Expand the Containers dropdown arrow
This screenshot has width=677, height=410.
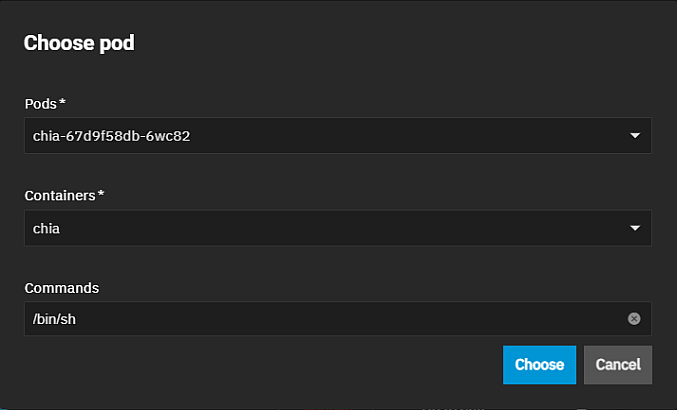pos(635,228)
